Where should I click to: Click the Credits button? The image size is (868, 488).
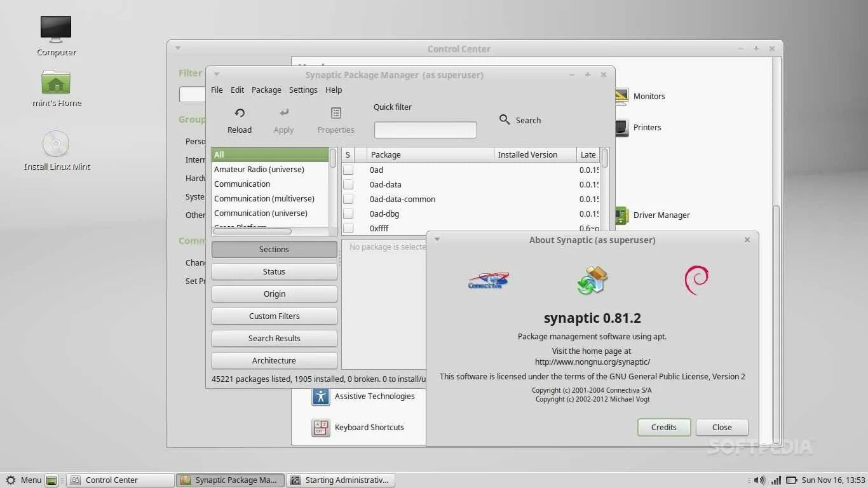coord(663,427)
